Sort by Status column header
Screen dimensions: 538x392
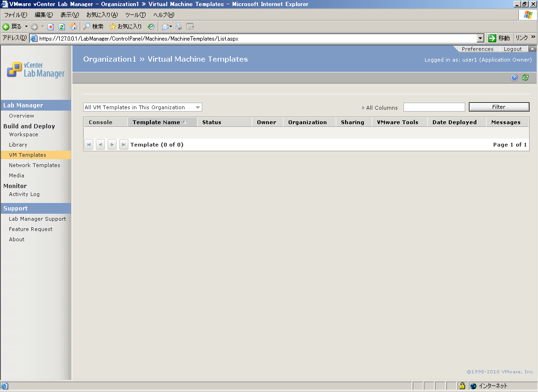coord(224,122)
